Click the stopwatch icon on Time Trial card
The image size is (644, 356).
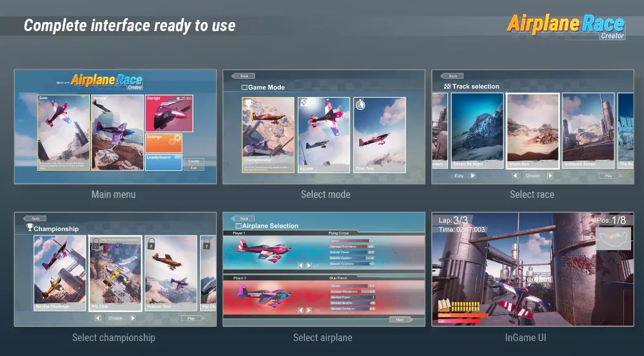click(361, 104)
